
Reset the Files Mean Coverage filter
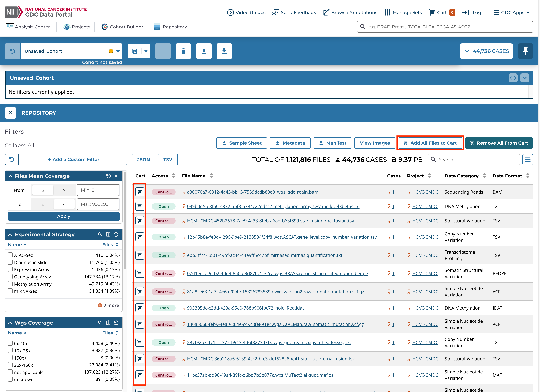(109, 176)
